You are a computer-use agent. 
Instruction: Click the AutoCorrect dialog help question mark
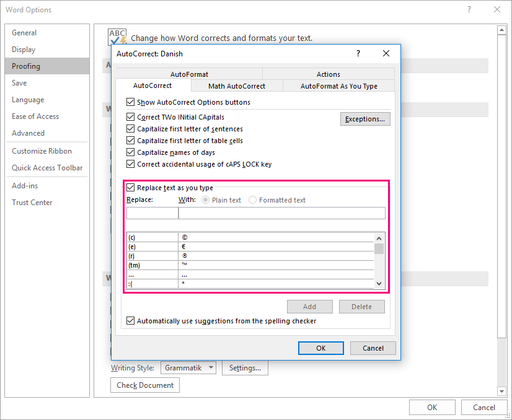[x=358, y=53]
